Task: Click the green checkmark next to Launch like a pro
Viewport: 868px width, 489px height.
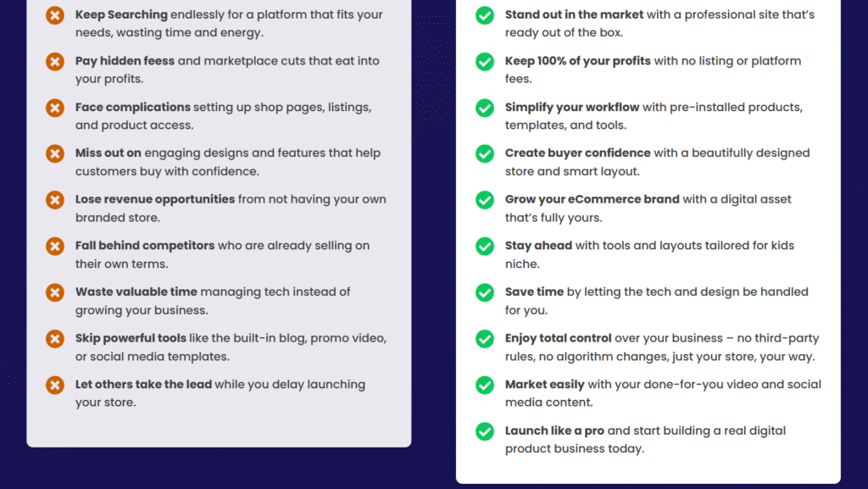Action: pos(485,431)
